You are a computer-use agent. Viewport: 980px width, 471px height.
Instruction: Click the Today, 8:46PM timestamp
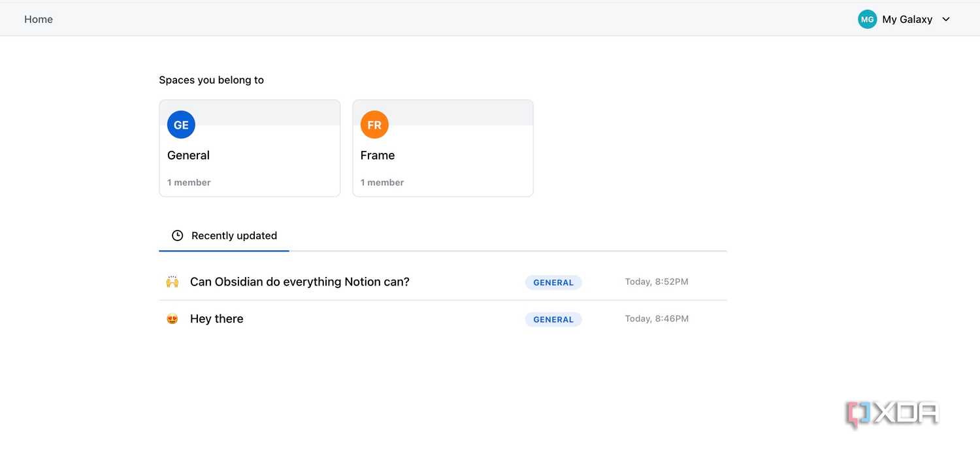point(657,319)
